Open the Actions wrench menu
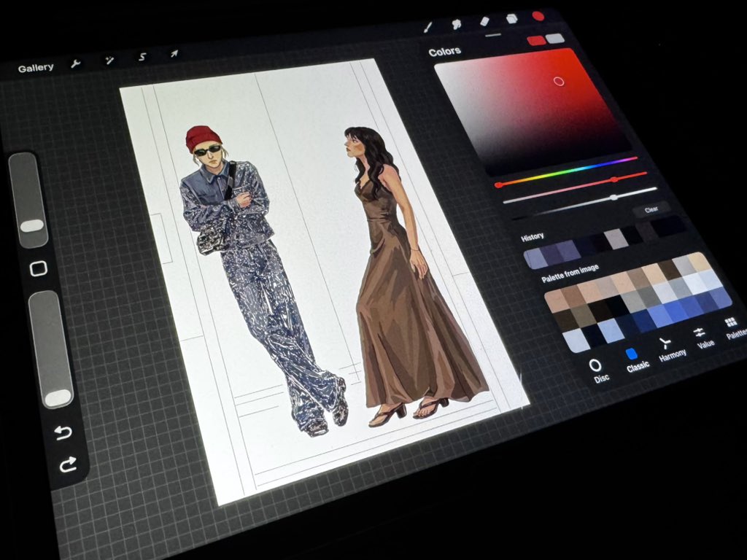This screenshot has width=747, height=560. tap(76, 64)
